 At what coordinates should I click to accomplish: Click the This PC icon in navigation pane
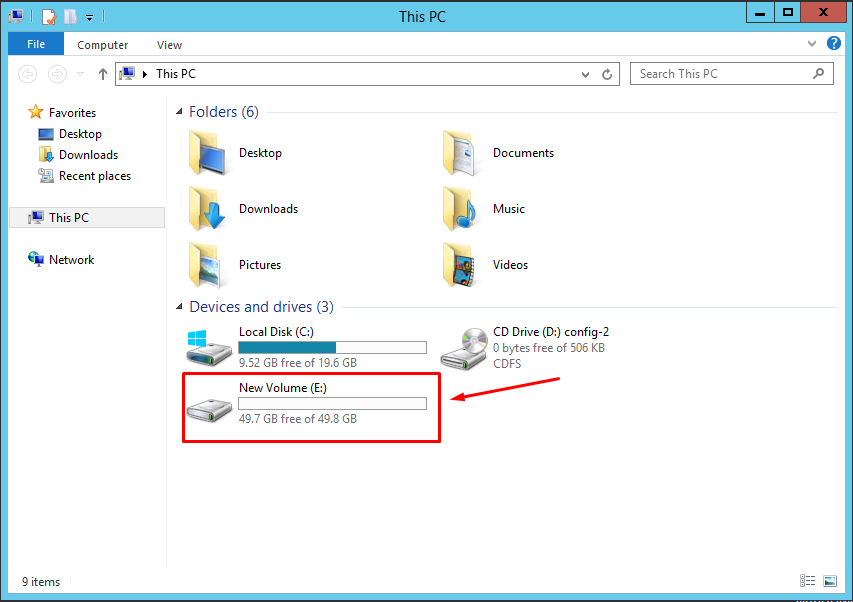point(35,218)
